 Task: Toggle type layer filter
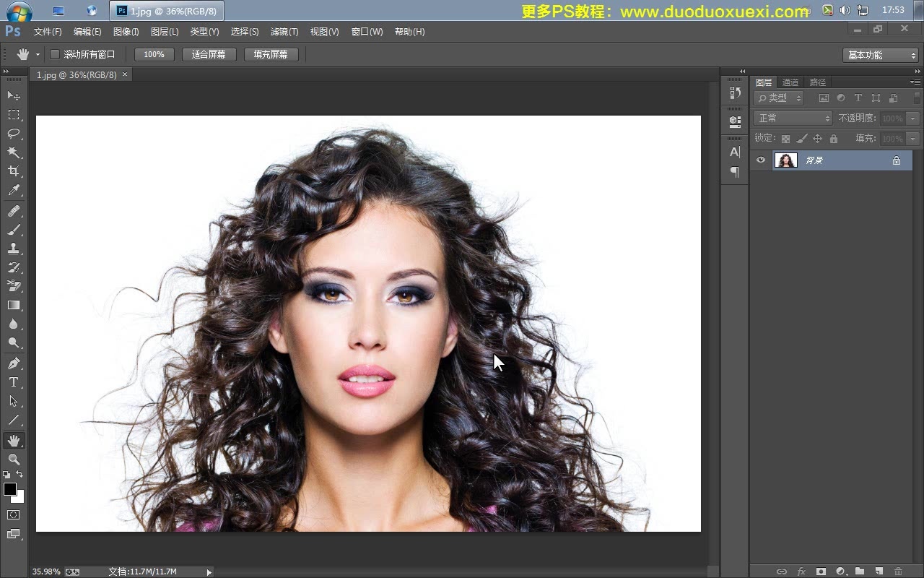click(x=858, y=98)
